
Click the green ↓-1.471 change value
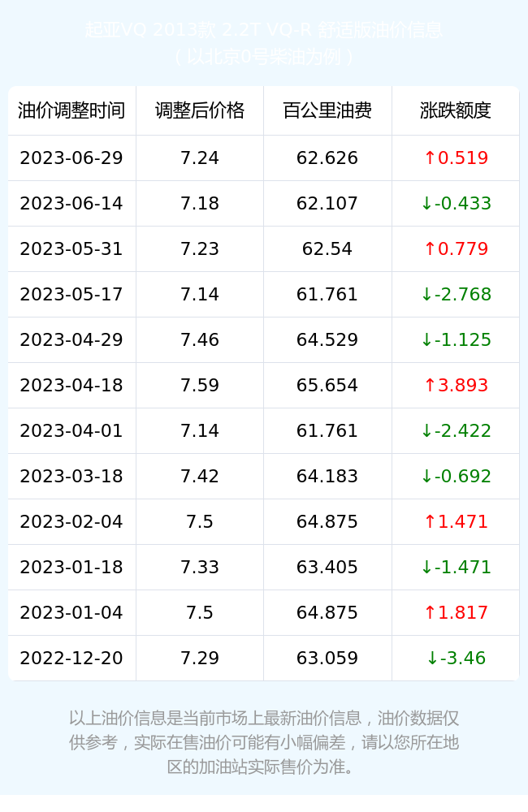[456, 567]
